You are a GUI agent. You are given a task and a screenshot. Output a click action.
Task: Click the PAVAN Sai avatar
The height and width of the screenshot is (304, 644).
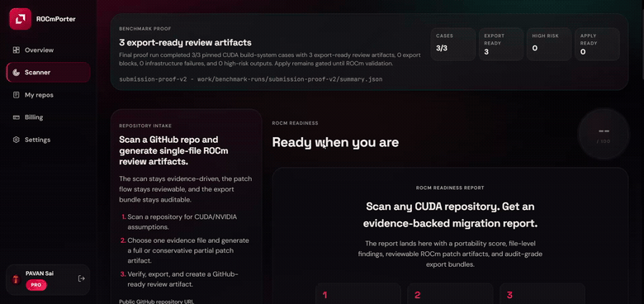(16, 279)
